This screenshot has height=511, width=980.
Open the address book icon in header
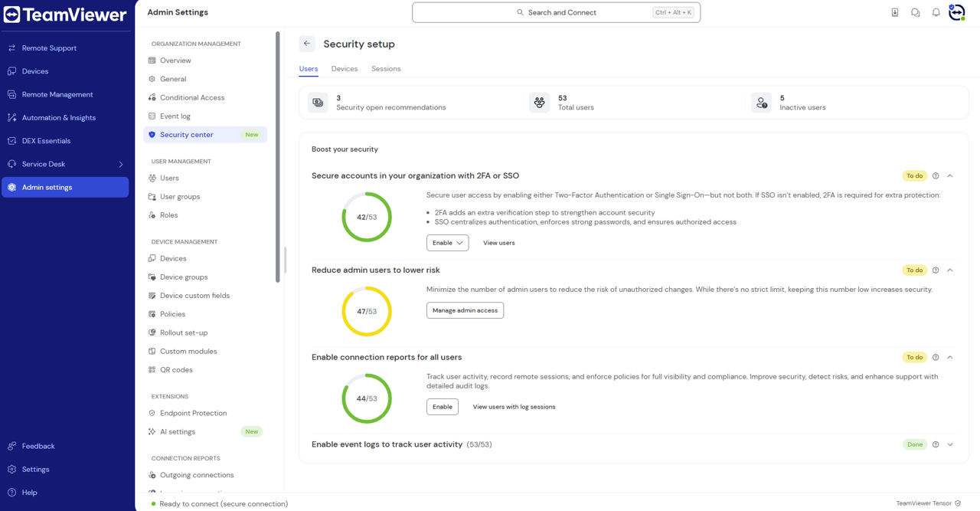pyautogui.click(x=895, y=12)
